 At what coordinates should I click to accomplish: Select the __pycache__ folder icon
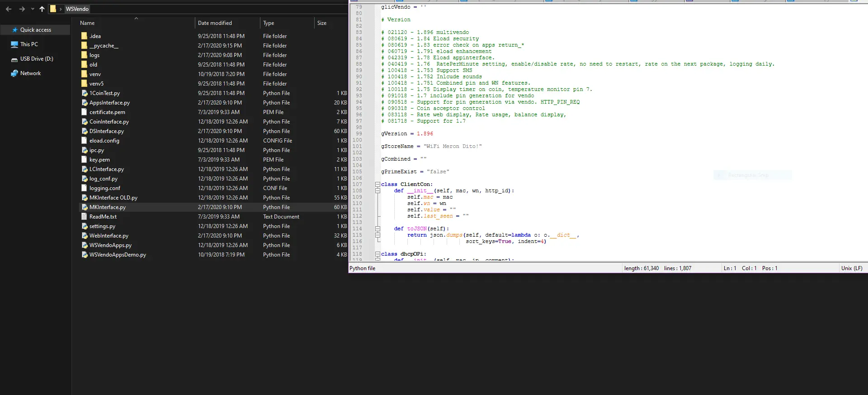84,45
